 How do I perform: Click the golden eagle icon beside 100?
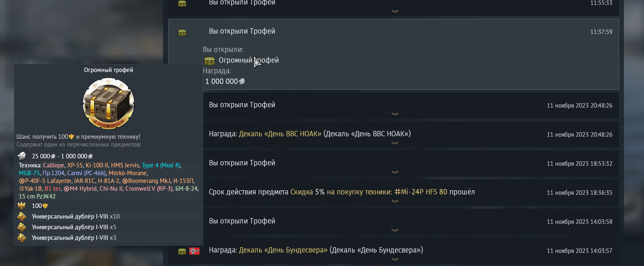[22, 205]
